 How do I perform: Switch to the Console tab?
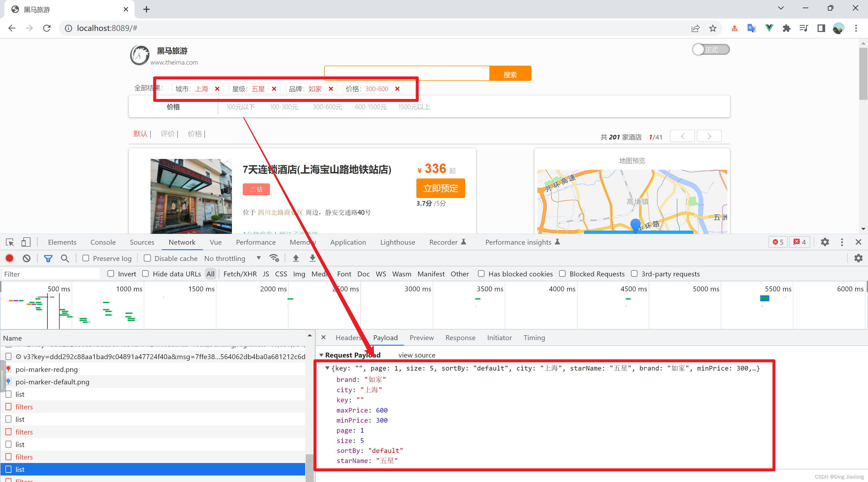tap(103, 242)
